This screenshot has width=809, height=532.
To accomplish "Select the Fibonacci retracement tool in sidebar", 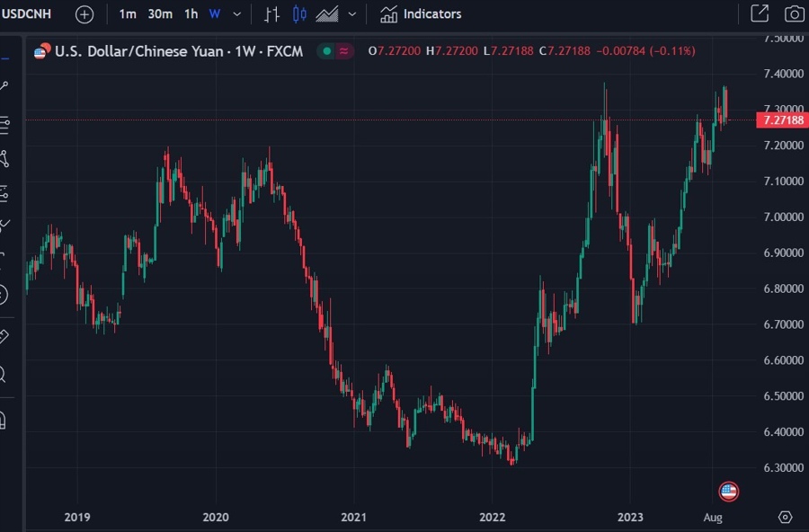I will [4, 126].
